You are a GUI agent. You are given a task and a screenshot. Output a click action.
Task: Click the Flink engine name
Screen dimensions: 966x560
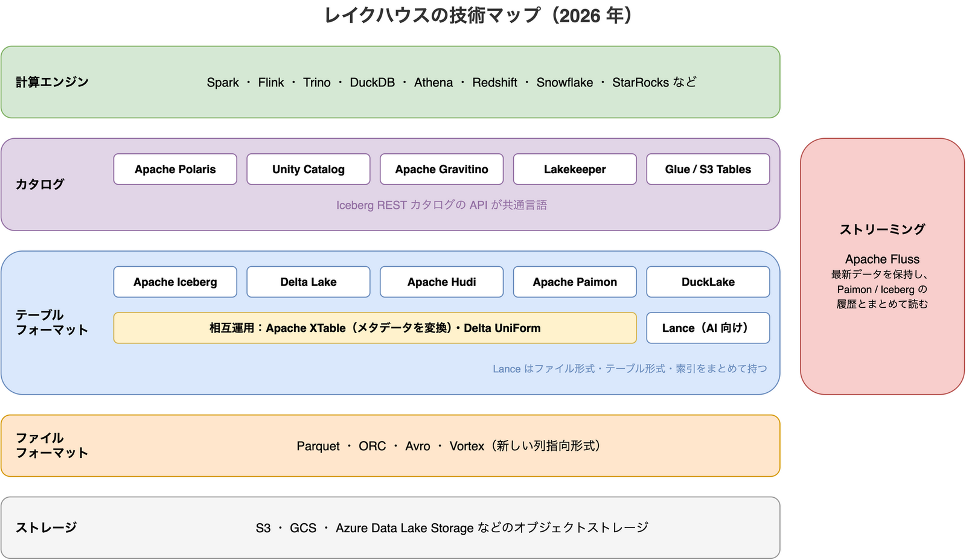pos(270,82)
